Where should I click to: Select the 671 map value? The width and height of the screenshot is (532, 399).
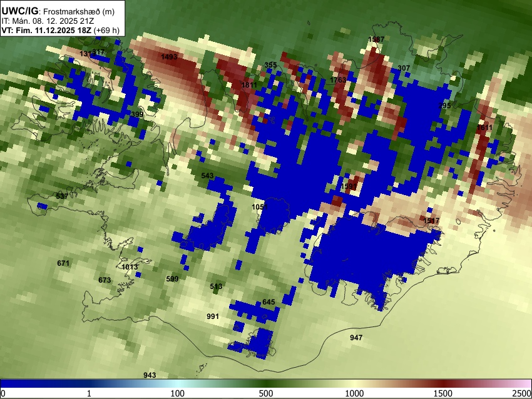[63, 263]
